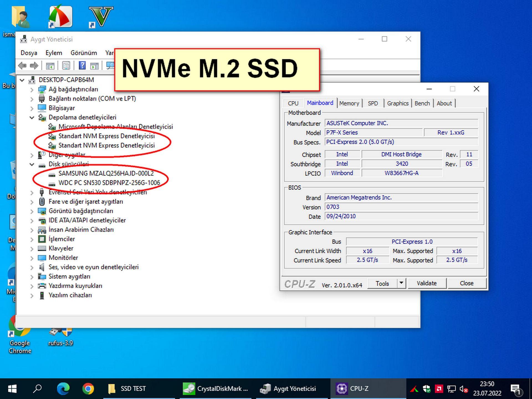Switch to the Graphics tab in CPU-Z
This screenshot has height=399, width=532.
(398, 103)
